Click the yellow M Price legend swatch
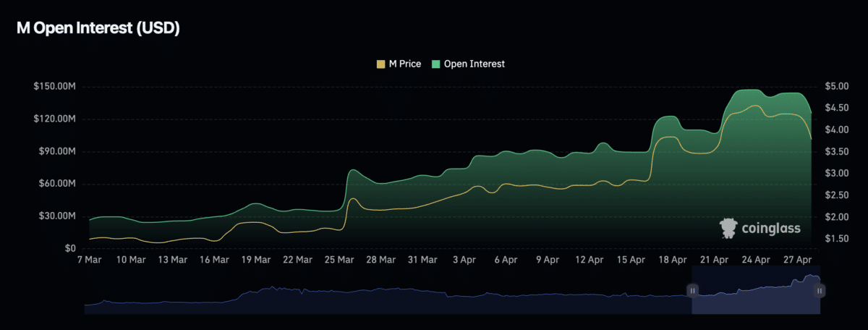The height and width of the screenshot is (330, 868). [x=381, y=64]
